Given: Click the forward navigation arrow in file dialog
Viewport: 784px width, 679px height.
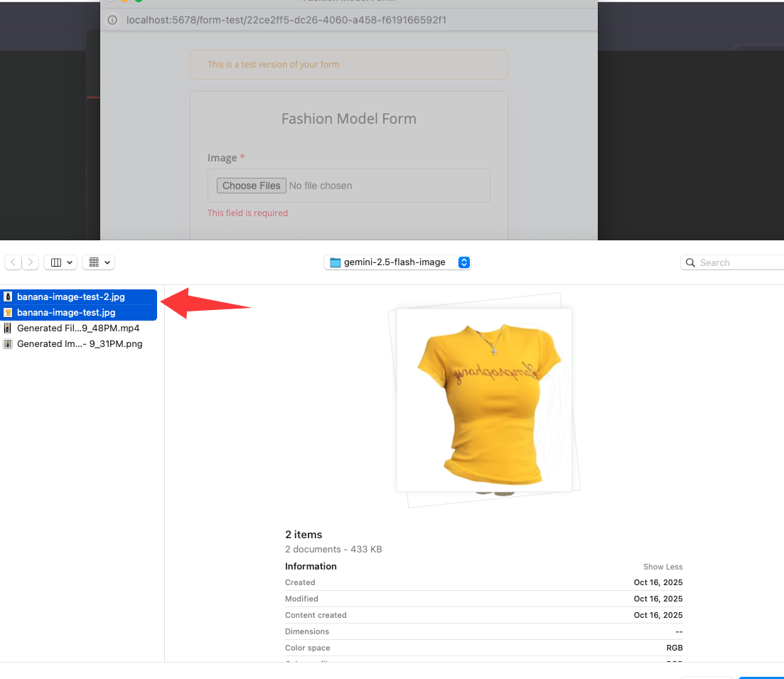Looking at the screenshot, I should point(31,262).
